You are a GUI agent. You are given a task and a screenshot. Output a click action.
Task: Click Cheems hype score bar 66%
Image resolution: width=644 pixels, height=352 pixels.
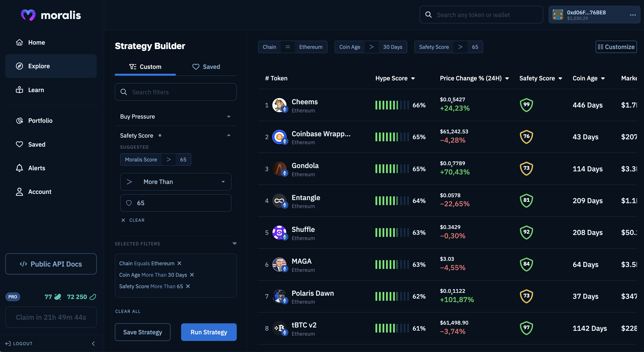click(x=392, y=105)
